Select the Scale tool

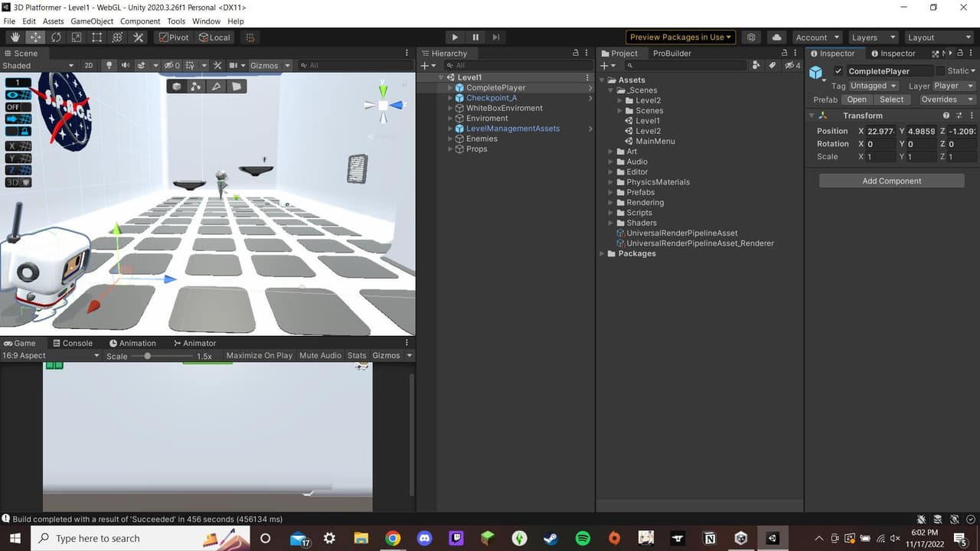(77, 37)
